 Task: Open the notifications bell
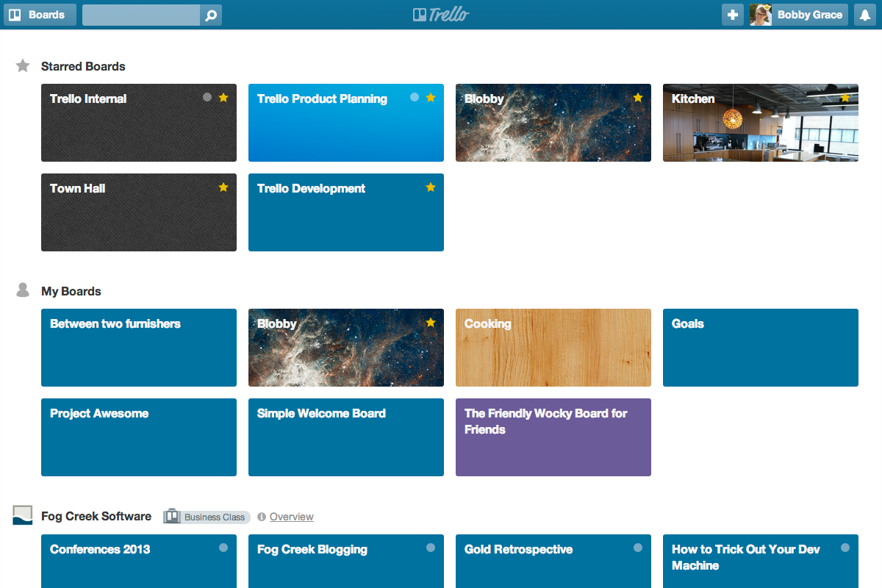[x=865, y=15]
